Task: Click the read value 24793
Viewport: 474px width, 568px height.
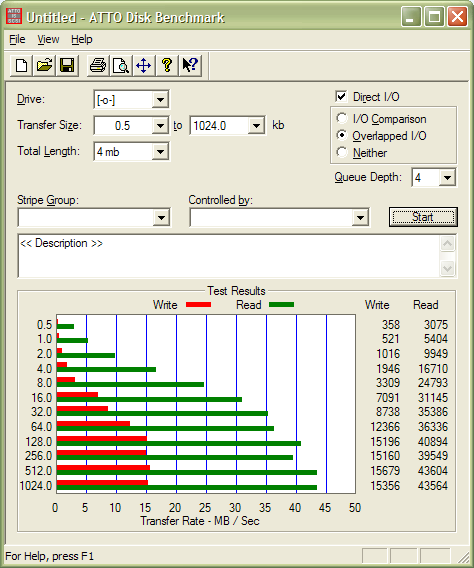Action: click(x=433, y=383)
